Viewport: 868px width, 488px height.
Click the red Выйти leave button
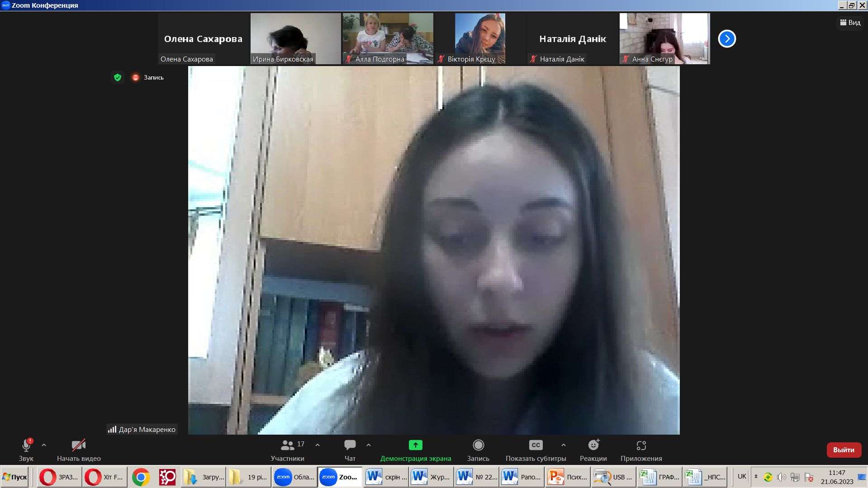pyautogui.click(x=844, y=450)
